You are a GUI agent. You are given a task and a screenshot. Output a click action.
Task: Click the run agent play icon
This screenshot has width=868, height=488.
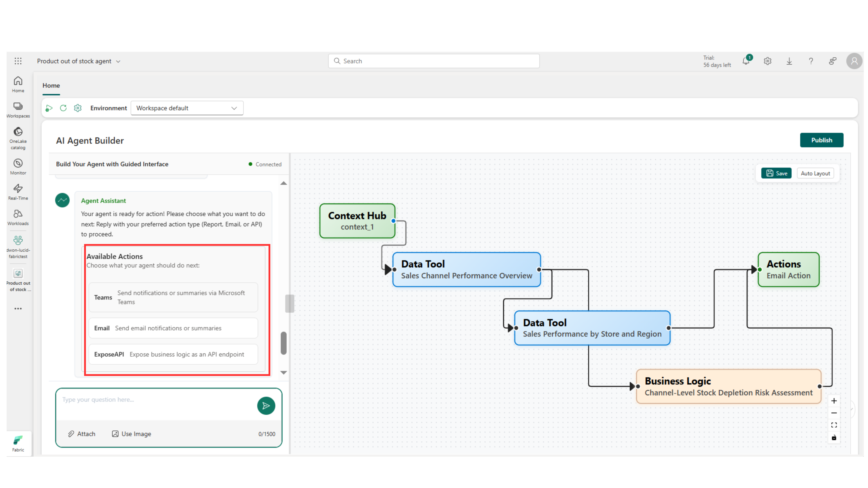(49, 108)
